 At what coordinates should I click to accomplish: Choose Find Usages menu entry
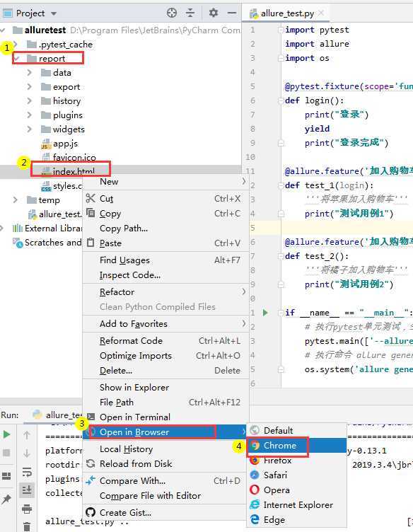tap(165, 260)
